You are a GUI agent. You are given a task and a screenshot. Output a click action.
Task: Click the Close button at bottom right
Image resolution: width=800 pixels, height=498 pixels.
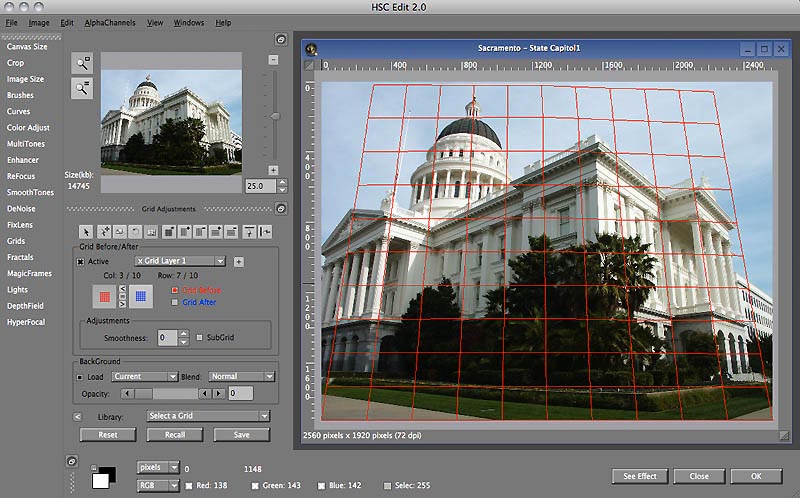click(699, 476)
